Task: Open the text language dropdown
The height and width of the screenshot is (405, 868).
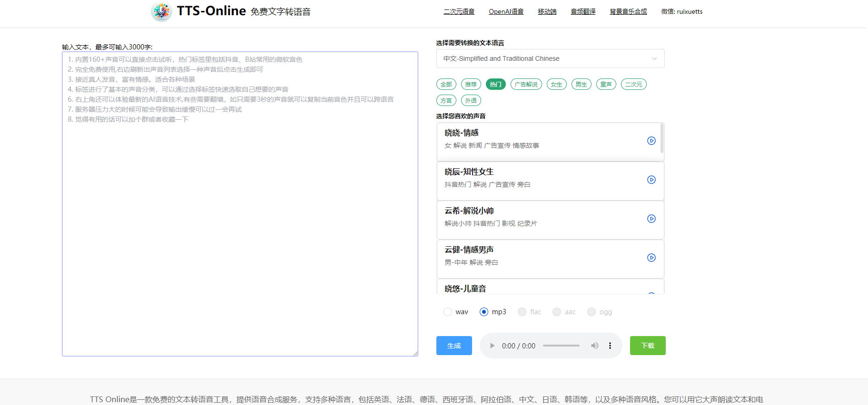Action: (x=550, y=58)
